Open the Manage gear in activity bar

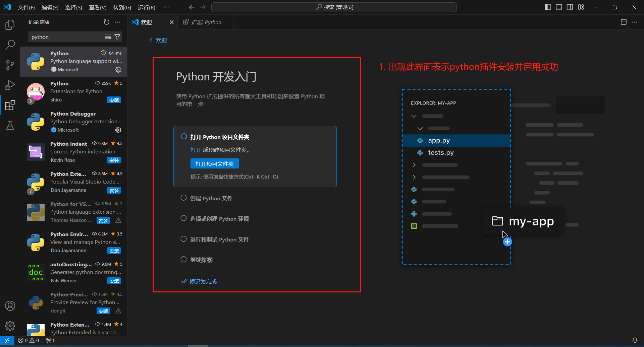tap(10, 326)
